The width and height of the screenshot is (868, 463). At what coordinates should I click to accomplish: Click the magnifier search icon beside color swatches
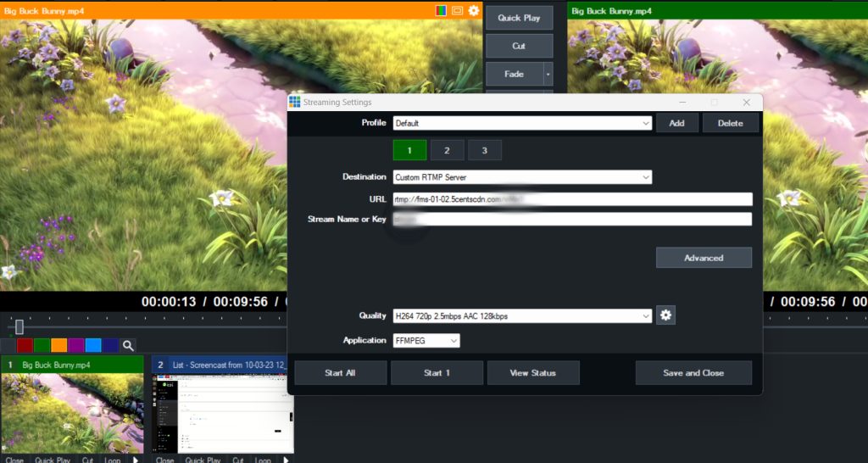tap(128, 346)
